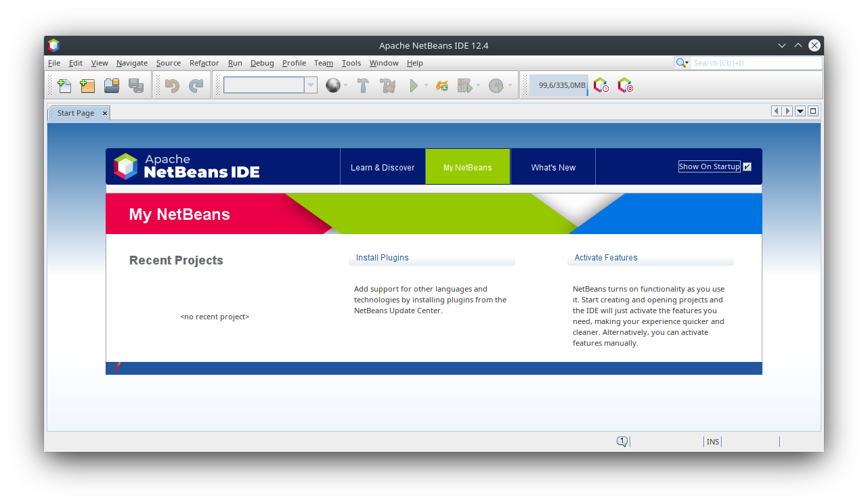Click the memory usage bar to collect garbage
Image resolution: width=868 pixels, height=504 pixels.
pos(559,85)
